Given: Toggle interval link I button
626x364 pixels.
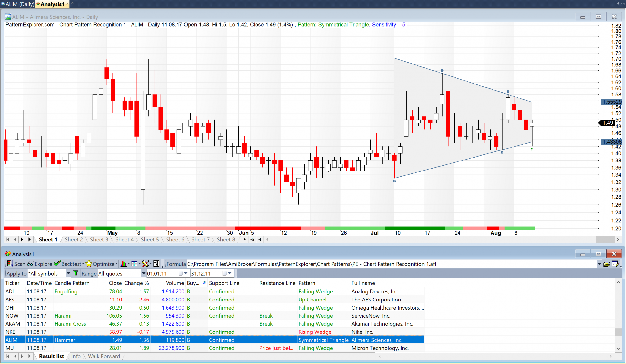Looking at the screenshot, I should coord(260,239).
